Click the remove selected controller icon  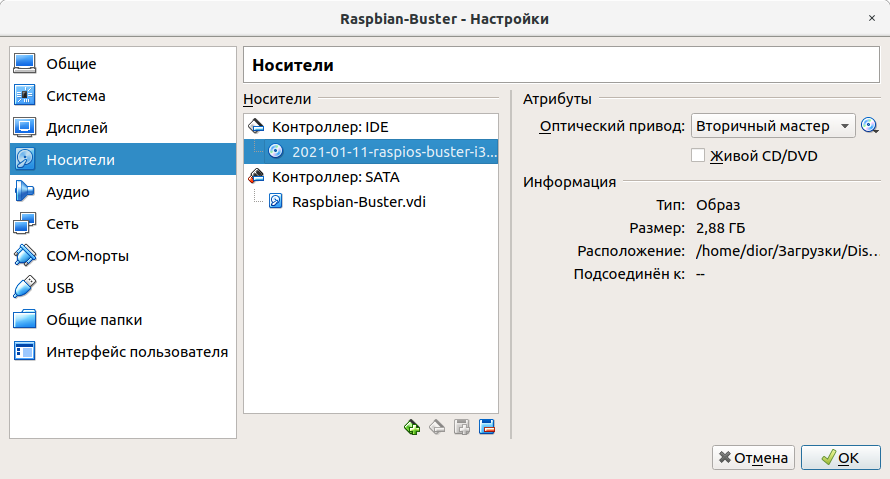pos(437,427)
